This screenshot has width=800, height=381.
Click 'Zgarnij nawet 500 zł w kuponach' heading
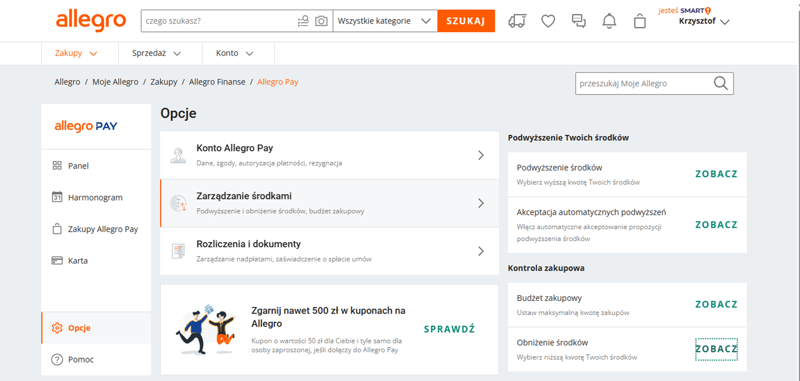point(329,317)
